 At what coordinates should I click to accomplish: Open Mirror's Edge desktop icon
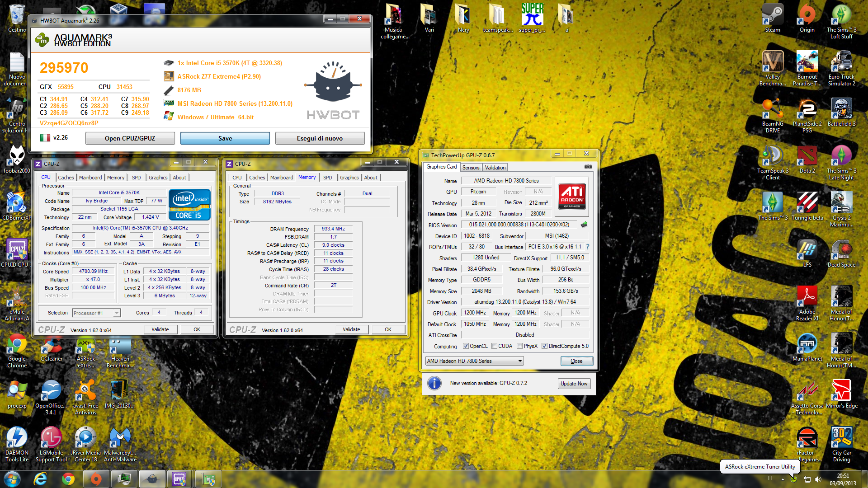click(841, 394)
